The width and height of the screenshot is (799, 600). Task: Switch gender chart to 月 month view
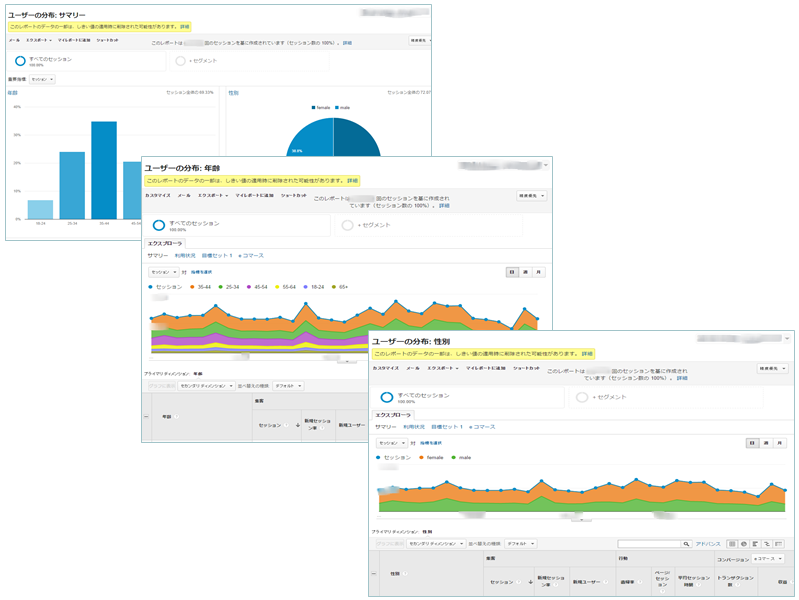[x=780, y=443]
